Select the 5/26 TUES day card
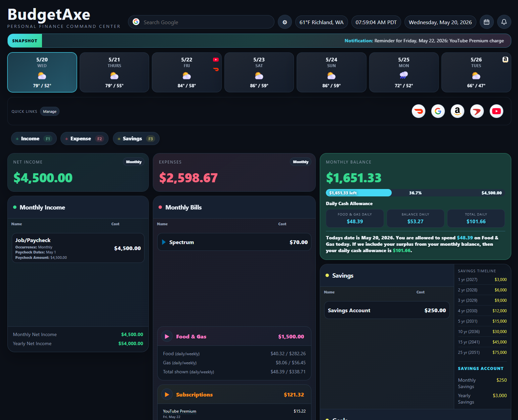This screenshot has height=420, width=518. (476, 72)
